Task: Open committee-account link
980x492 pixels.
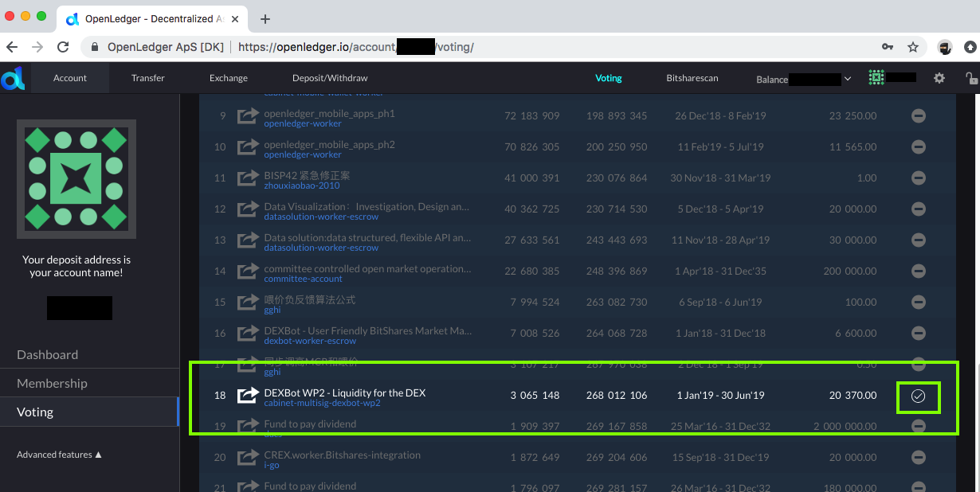Action: [x=303, y=279]
